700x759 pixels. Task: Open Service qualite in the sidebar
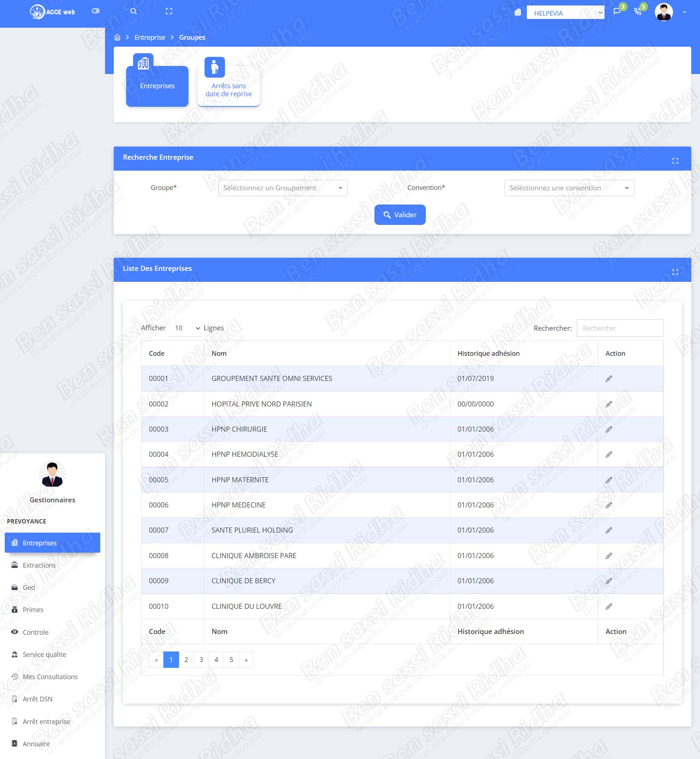(44, 654)
